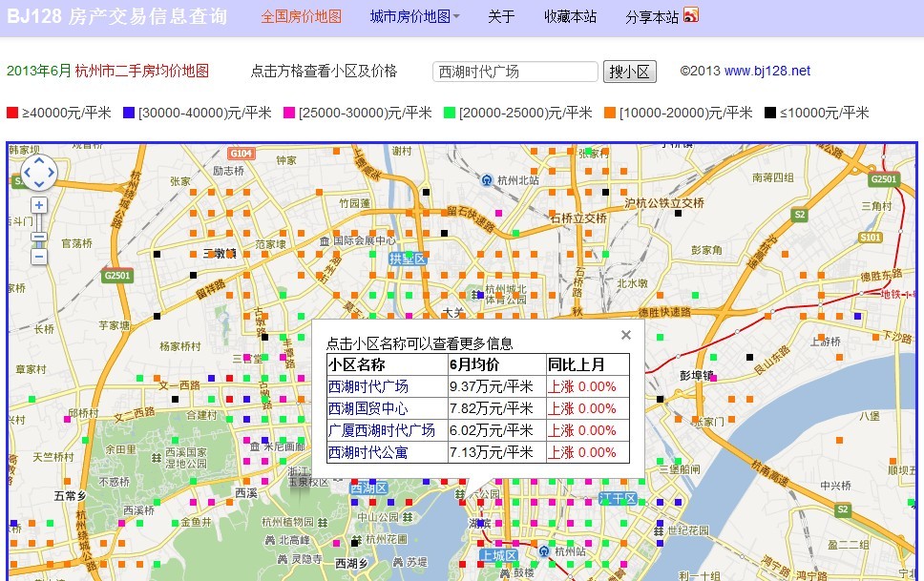Click the 杭州植物园 park icon

[323, 522]
